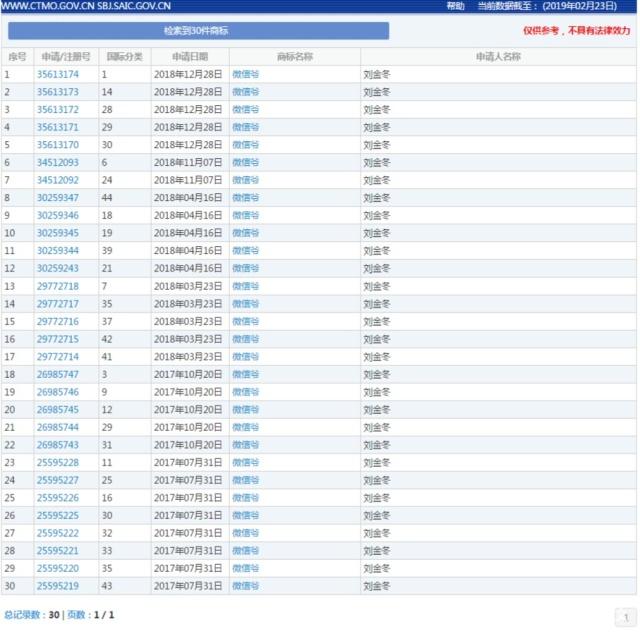Click the 商标名称 column header
640x634 pixels.
tap(294, 57)
